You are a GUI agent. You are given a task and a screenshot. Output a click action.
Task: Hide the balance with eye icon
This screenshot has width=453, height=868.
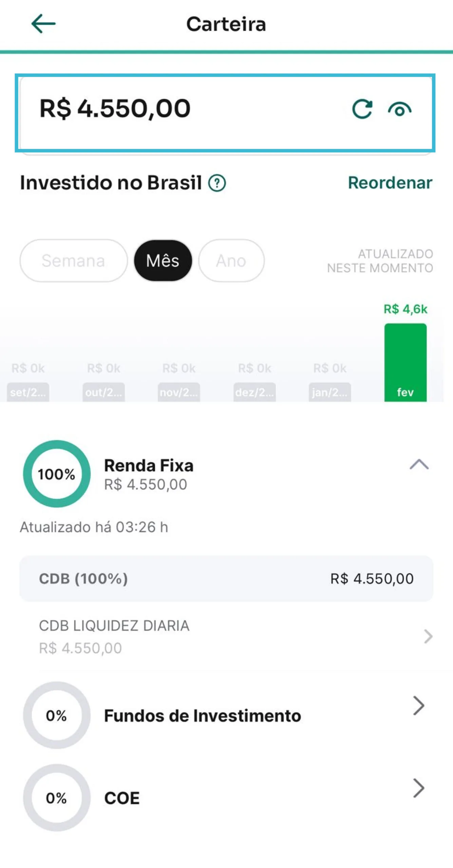pos(400,110)
